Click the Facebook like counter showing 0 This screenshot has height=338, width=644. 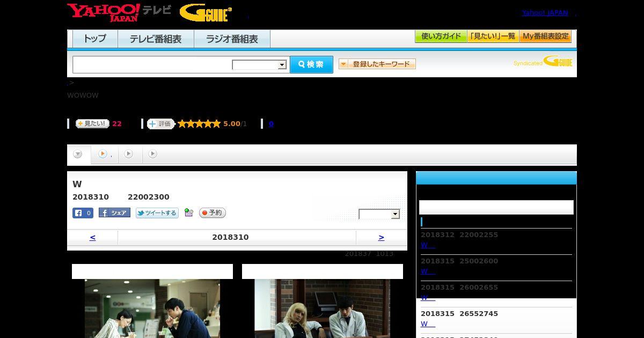83,213
